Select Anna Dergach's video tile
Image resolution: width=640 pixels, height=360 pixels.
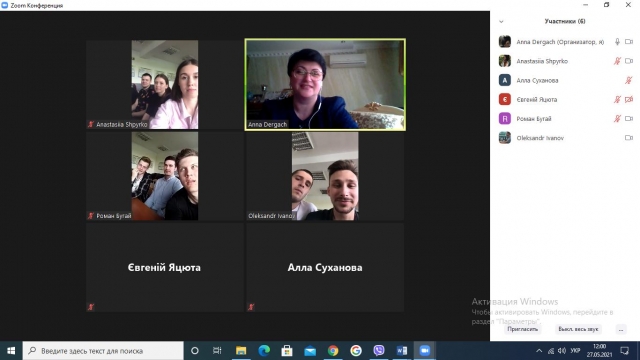coord(325,84)
